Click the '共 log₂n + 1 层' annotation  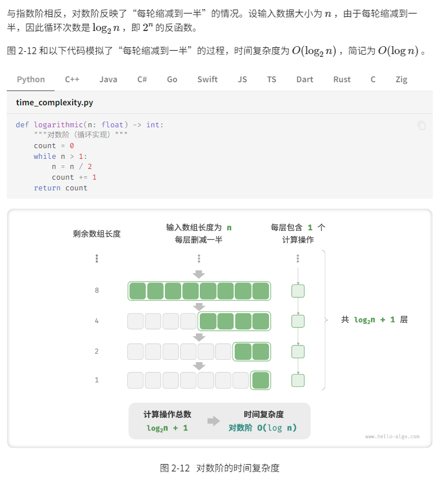pos(374,320)
